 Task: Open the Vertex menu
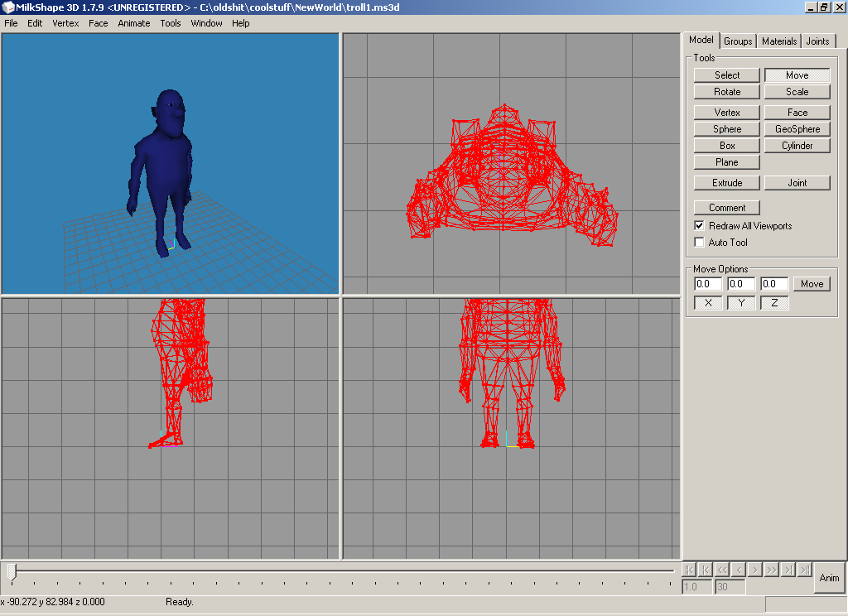coord(65,23)
